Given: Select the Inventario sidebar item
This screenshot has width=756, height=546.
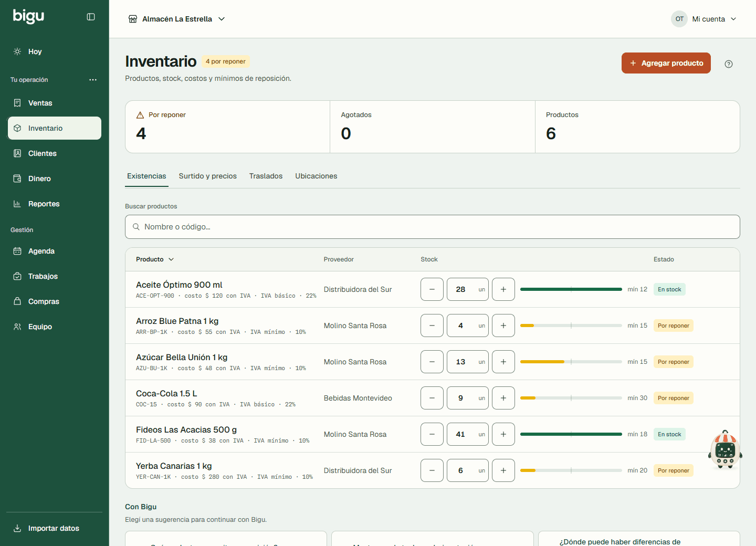Looking at the screenshot, I should 55,128.
